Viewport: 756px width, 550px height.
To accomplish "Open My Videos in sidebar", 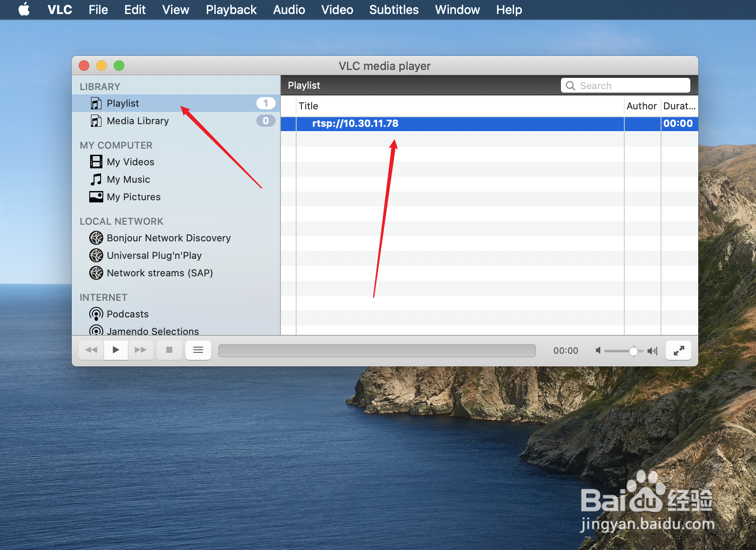I will pyautogui.click(x=176, y=162).
